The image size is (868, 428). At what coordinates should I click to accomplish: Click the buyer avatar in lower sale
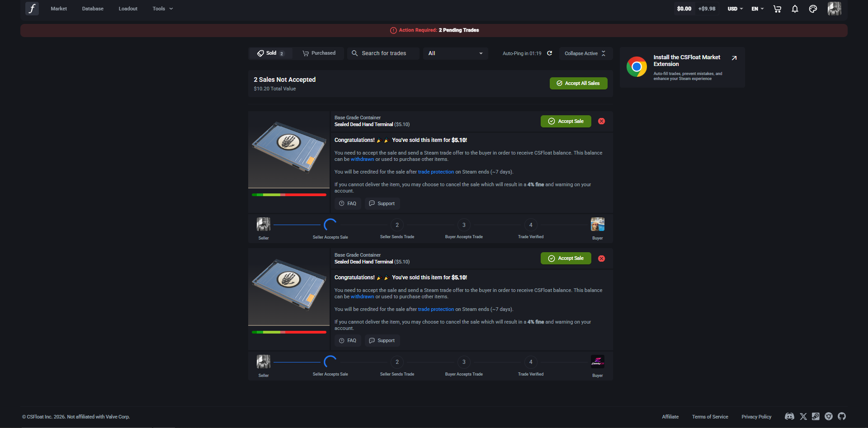point(598,362)
